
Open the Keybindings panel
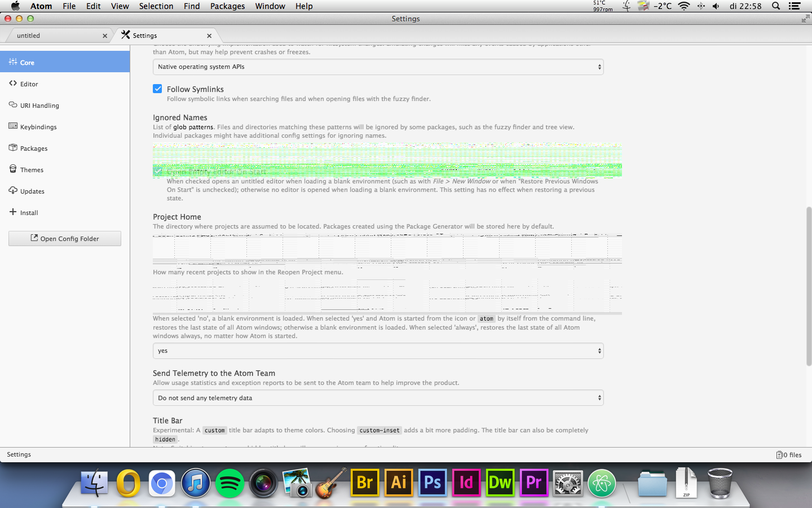point(65,126)
